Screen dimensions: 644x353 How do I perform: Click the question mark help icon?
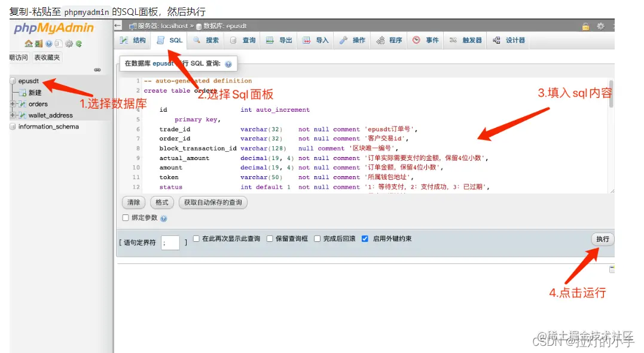(48, 44)
